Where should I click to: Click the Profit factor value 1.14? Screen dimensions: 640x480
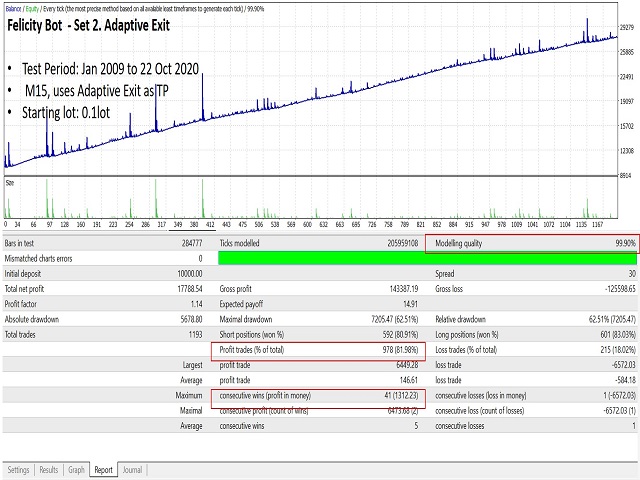click(x=196, y=304)
